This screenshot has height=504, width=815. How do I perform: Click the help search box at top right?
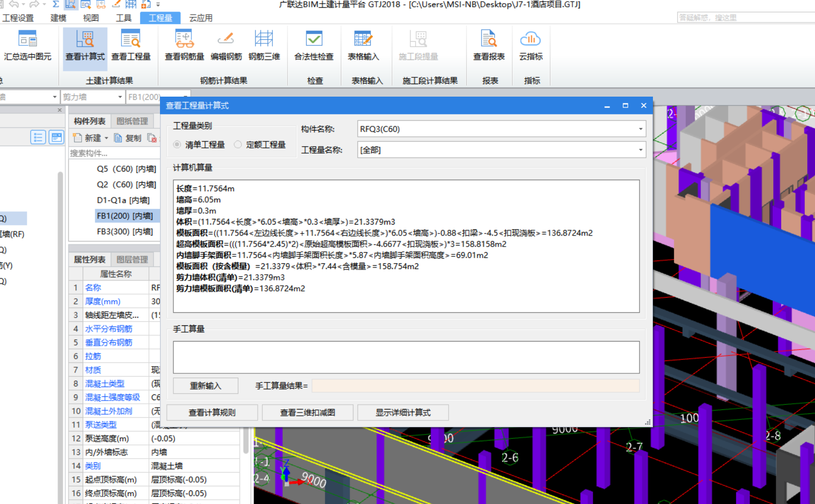(746, 17)
